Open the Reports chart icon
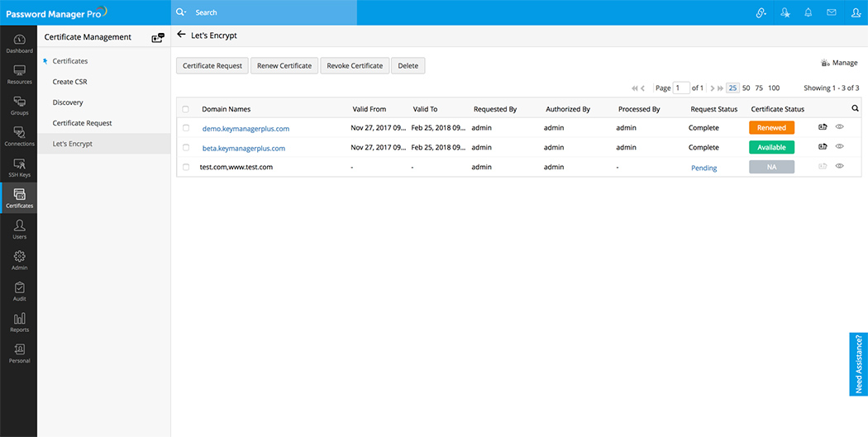868x437 pixels. (19, 322)
